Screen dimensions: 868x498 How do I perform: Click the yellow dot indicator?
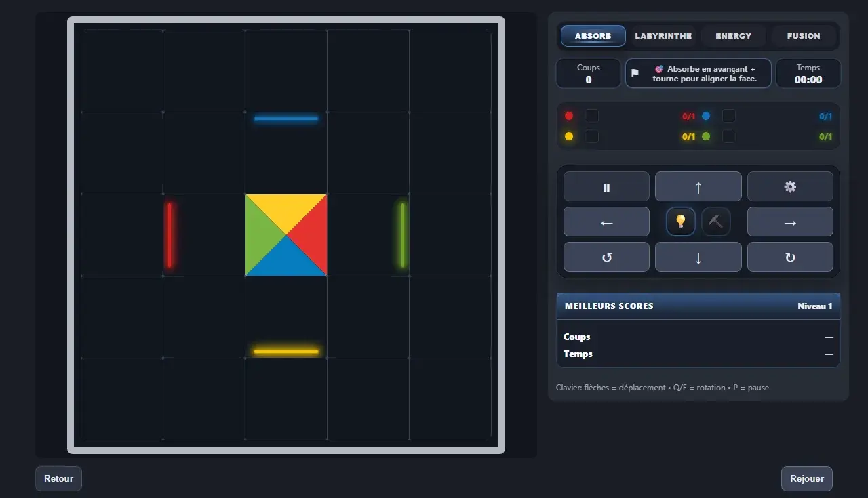569,136
